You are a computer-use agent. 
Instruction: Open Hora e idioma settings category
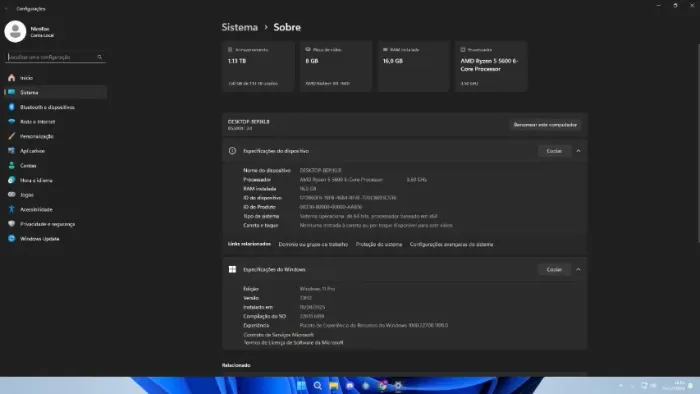pos(55,180)
